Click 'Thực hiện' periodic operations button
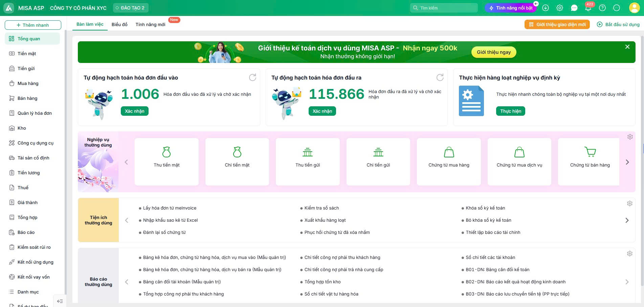644x307 pixels. pos(511,111)
